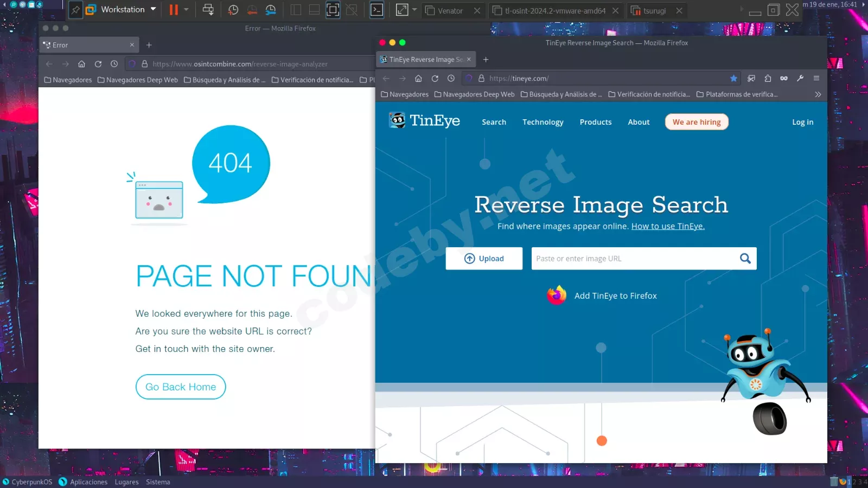This screenshot has height=488, width=868.
Task: Go to home page in the Error Firefox window
Action: (x=81, y=64)
